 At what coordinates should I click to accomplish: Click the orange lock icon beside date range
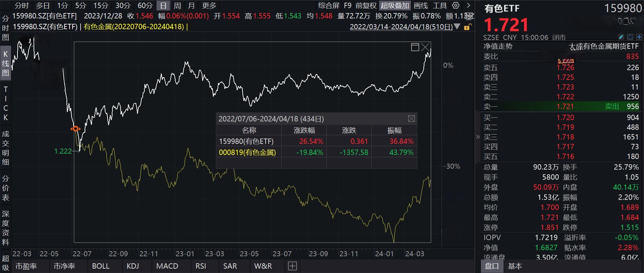(x=467, y=27)
